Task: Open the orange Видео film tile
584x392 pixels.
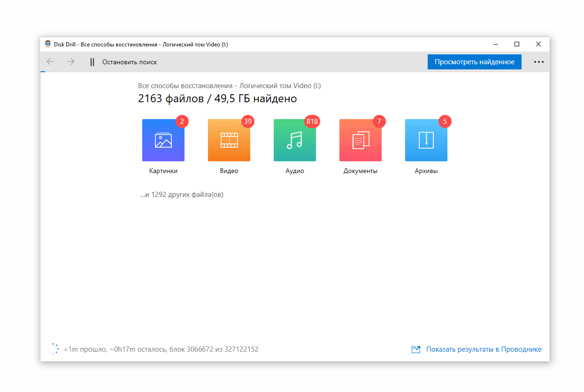Action: 229,140
